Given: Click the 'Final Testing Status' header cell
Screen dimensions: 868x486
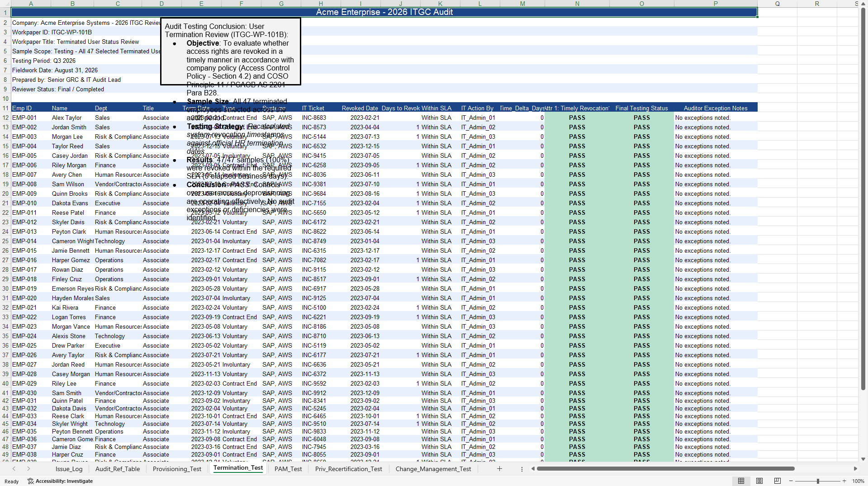Looking at the screenshot, I should (x=641, y=108).
